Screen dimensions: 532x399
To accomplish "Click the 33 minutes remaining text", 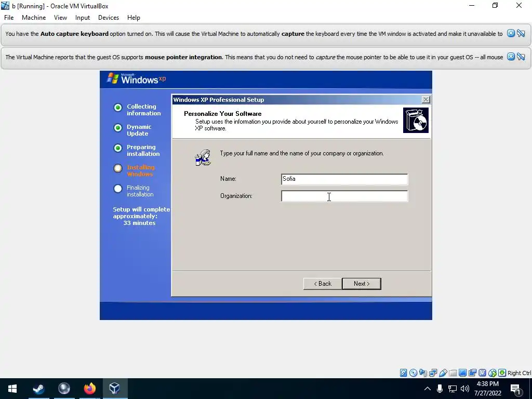I will [139, 223].
